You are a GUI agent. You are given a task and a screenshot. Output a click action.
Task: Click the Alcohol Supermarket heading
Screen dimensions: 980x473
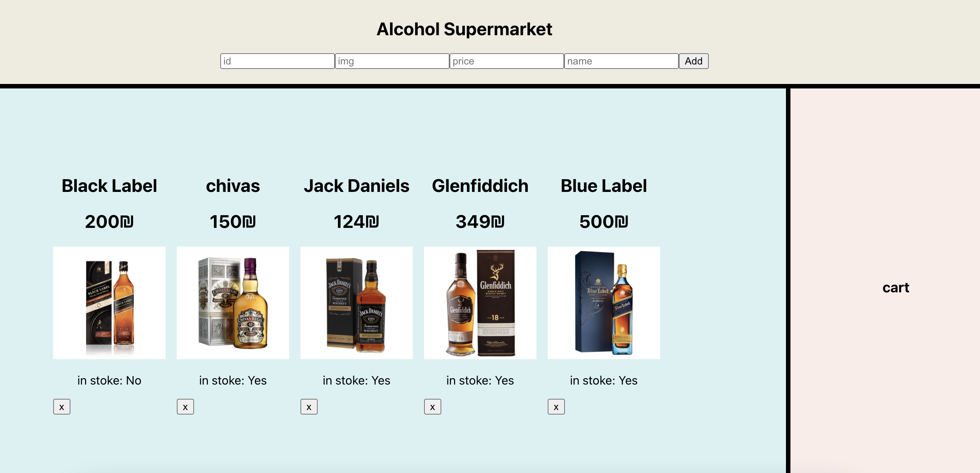coord(465,29)
